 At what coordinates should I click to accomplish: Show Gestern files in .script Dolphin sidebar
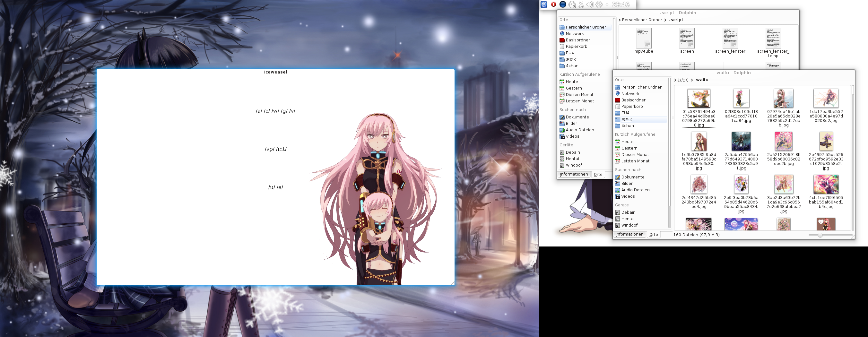click(585, 88)
